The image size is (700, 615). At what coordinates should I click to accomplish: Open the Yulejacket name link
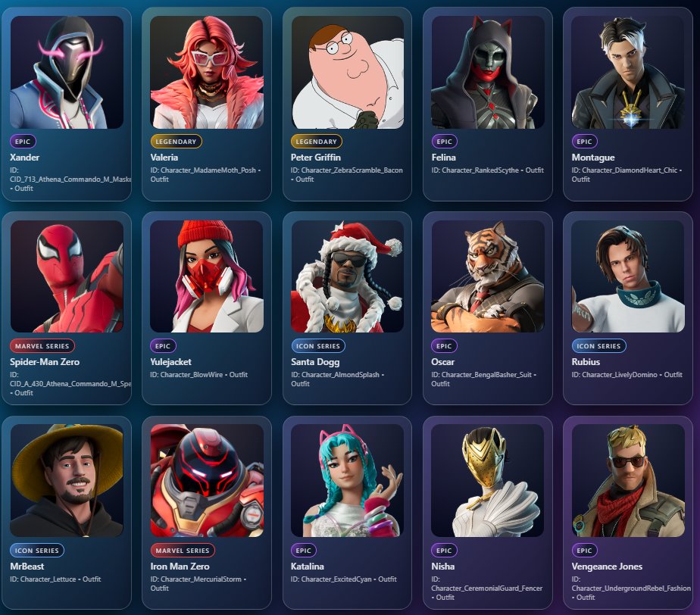170,362
